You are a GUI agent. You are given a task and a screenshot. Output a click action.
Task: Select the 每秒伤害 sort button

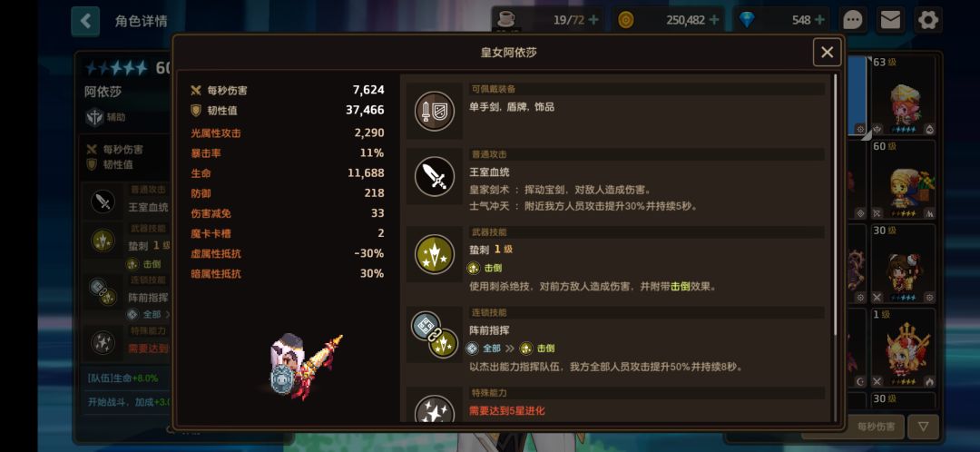point(876,427)
